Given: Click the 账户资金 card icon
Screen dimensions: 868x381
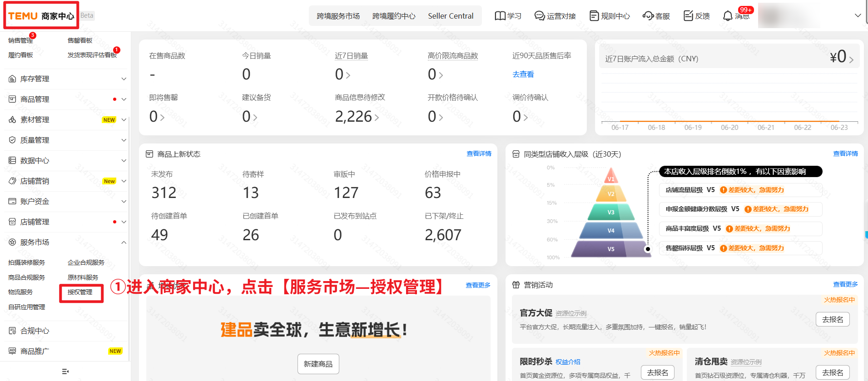Looking at the screenshot, I should [x=12, y=201].
